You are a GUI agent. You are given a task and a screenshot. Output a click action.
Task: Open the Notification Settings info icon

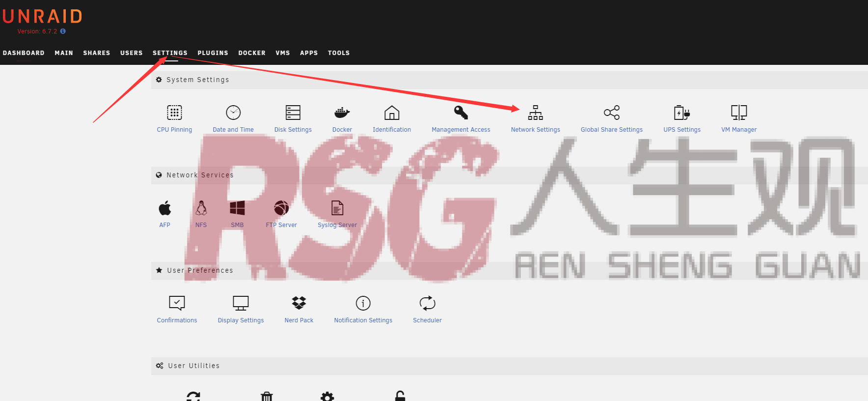point(363,303)
